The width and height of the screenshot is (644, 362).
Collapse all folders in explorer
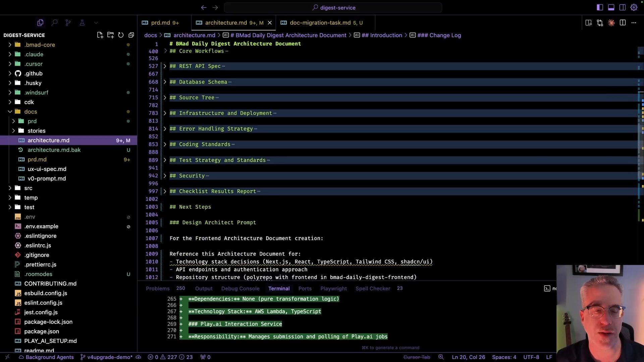pos(131,35)
